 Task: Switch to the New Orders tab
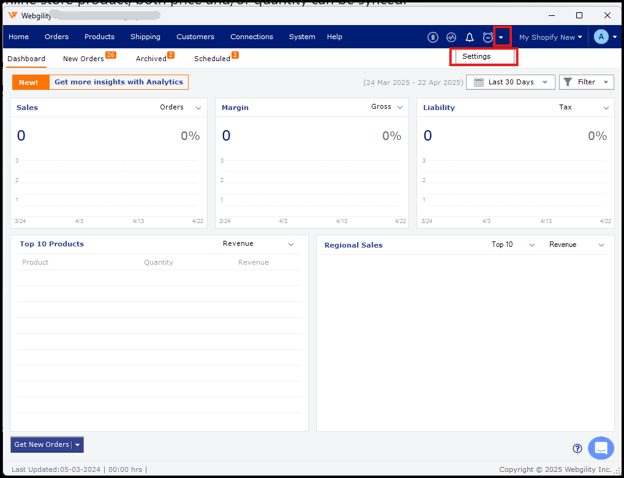84,59
